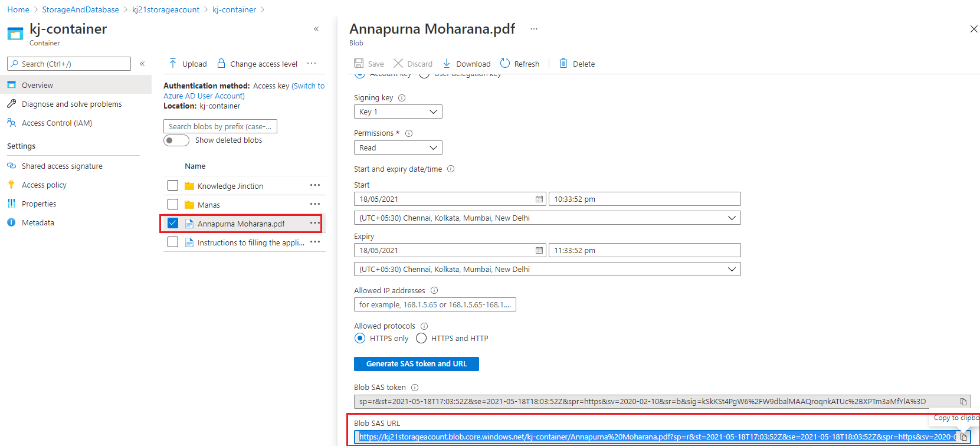Screen dimensions: 980x446
Task: Show info tooltip for Permissions
Action: coord(409,133)
